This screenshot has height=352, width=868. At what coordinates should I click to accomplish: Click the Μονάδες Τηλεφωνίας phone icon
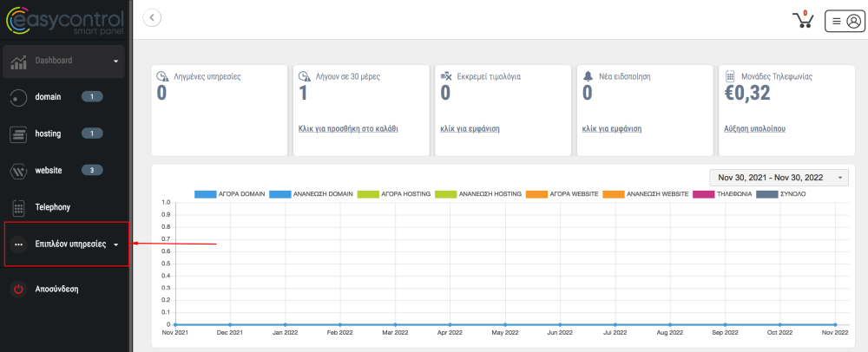(x=730, y=77)
